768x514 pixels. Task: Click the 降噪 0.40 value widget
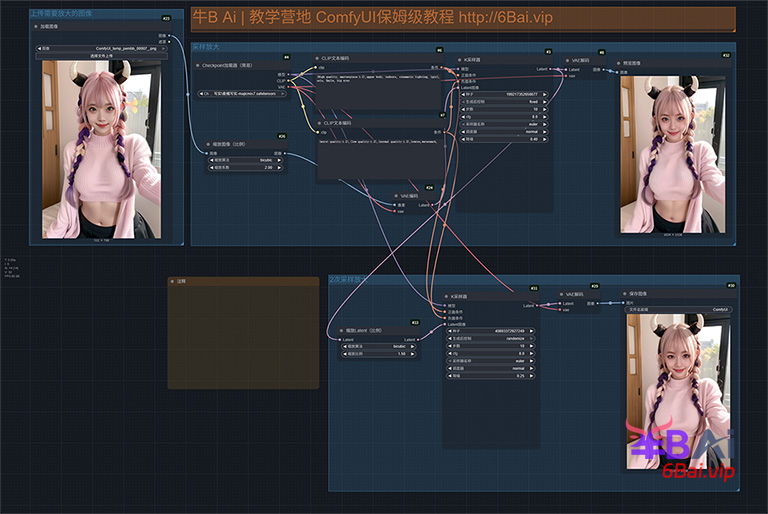(504, 139)
